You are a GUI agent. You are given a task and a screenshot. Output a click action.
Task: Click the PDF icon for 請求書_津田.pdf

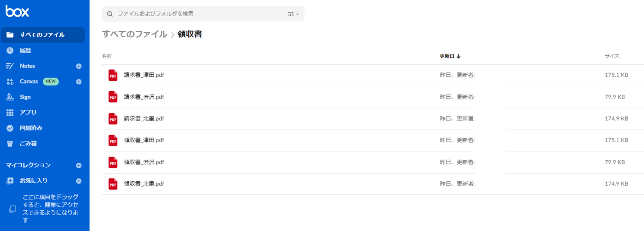click(x=113, y=75)
